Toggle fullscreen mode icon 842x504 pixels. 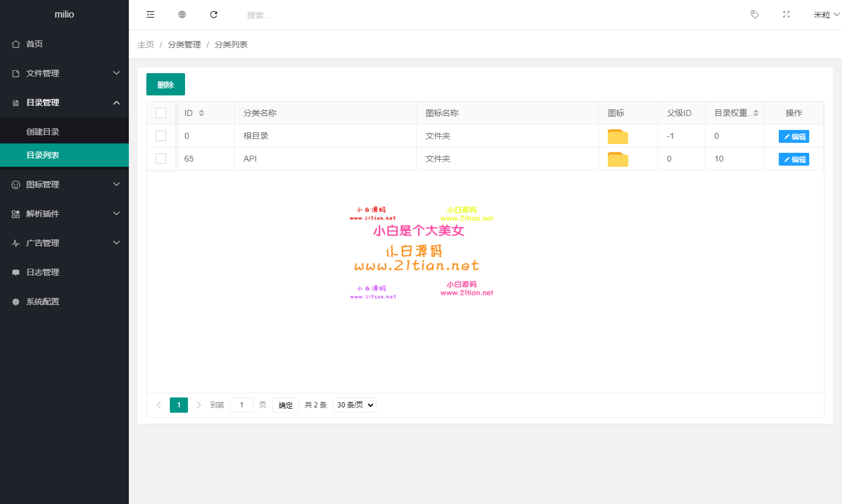point(786,15)
